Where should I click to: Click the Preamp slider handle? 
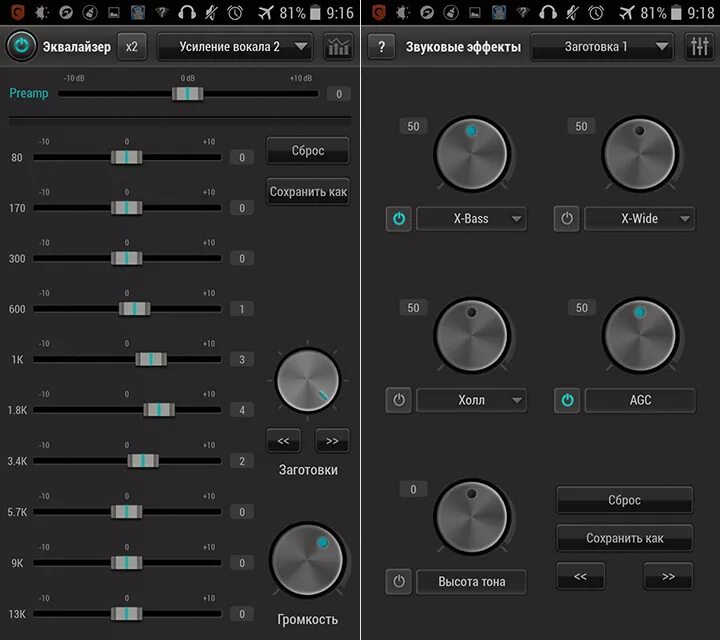coord(187,94)
